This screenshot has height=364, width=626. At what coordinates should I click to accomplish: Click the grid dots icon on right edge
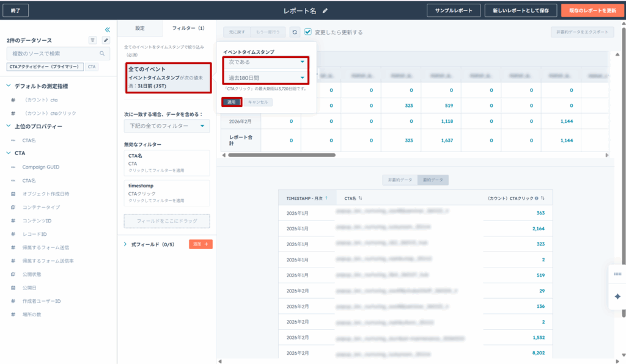(617, 274)
